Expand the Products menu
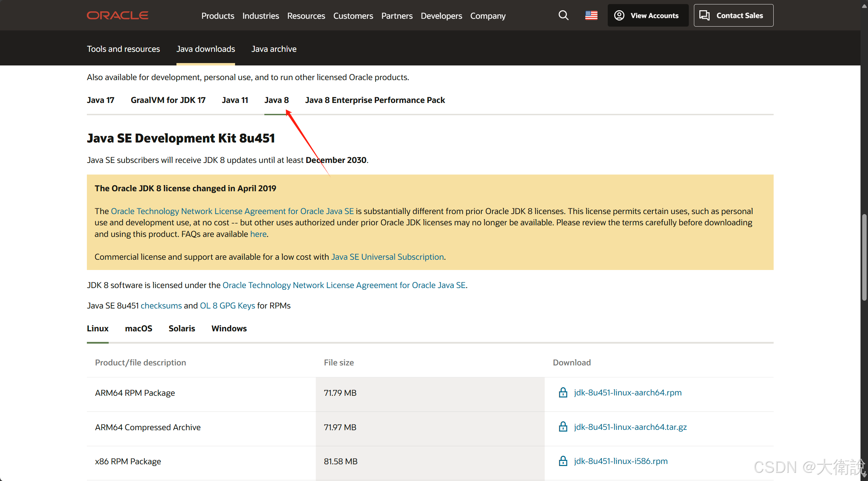The width and height of the screenshot is (868, 481). point(218,16)
